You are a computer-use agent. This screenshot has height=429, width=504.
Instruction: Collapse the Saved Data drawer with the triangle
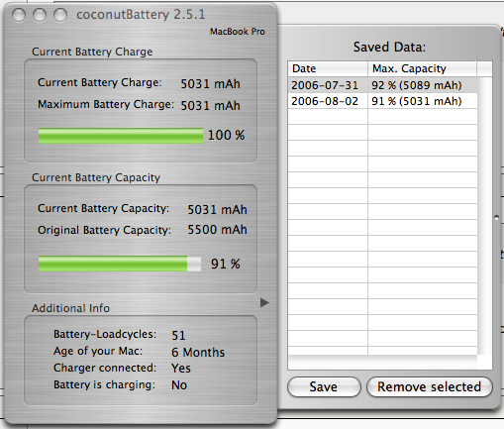(x=264, y=302)
